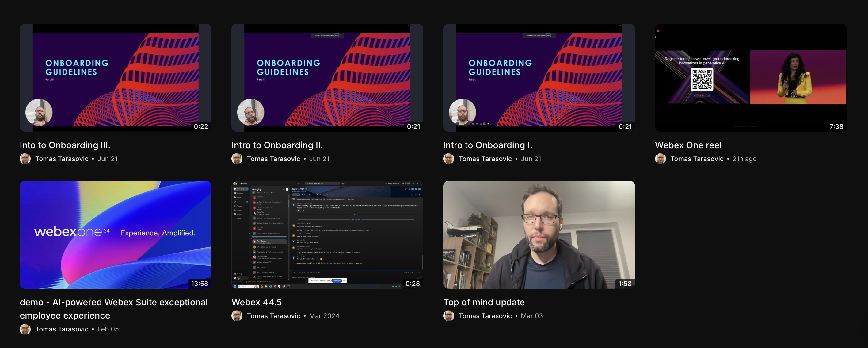
Task: Click the title "Into to Onboarding III."
Action: 65,145
